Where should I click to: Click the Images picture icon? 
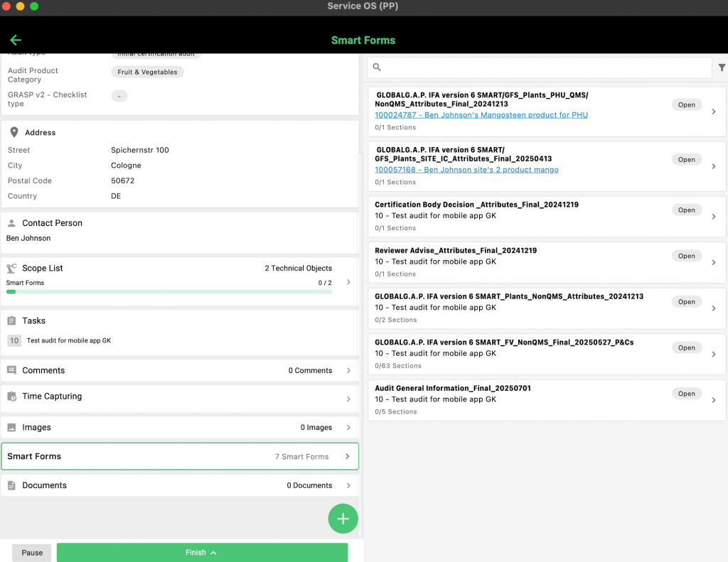click(x=12, y=428)
